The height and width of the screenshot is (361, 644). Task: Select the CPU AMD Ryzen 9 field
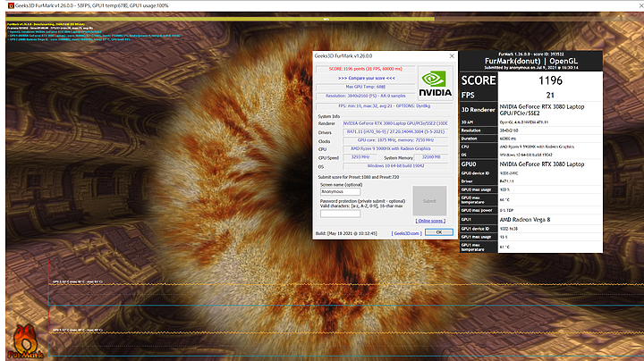point(395,149)
